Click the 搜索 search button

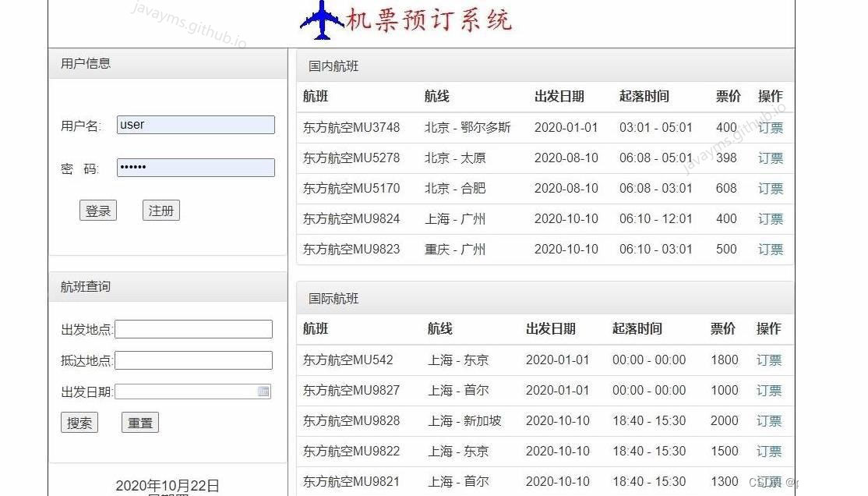pos(79,423)
